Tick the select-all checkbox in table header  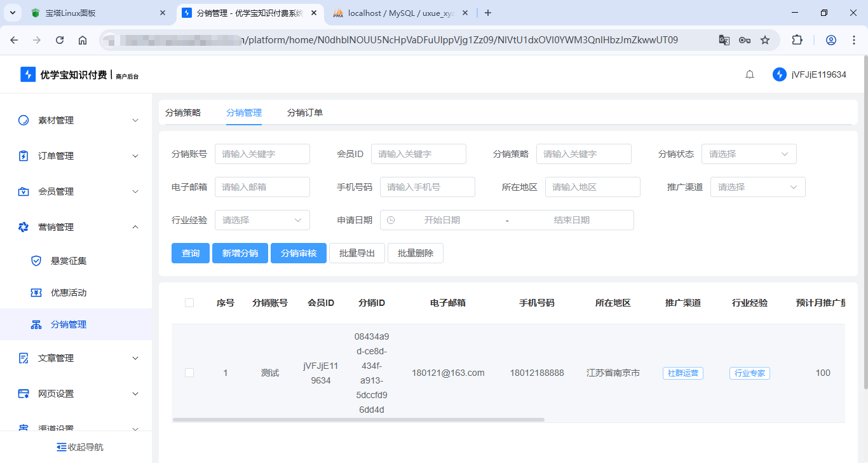pyautogui.click(x=189, y=303)
